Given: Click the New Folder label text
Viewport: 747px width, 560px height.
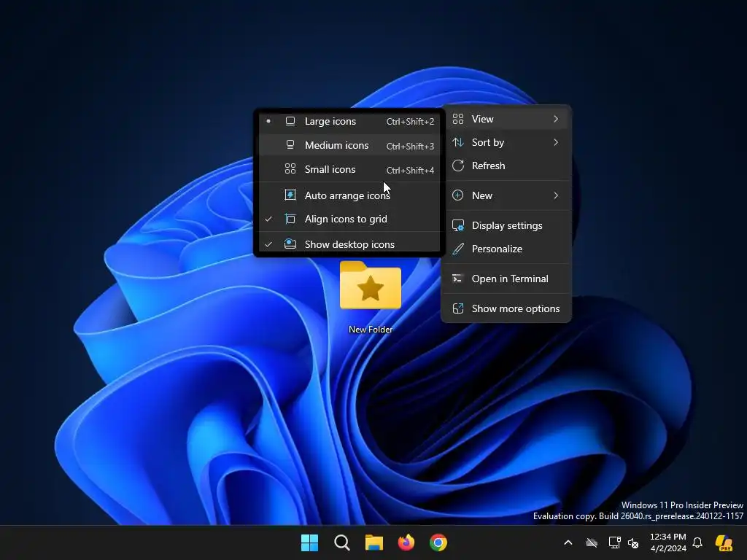Looking at the screenshot, I should (371, 330).
